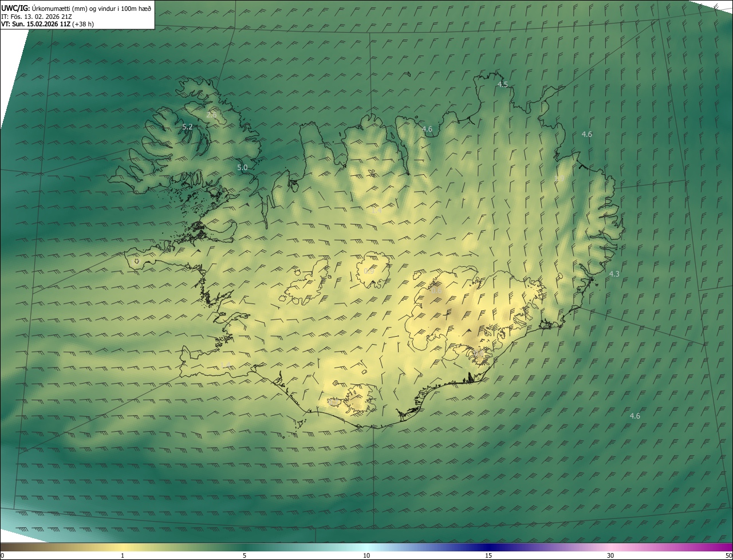Click the 10 tick label on the color scale
The image size is (733, 560).
coord(366,555)
